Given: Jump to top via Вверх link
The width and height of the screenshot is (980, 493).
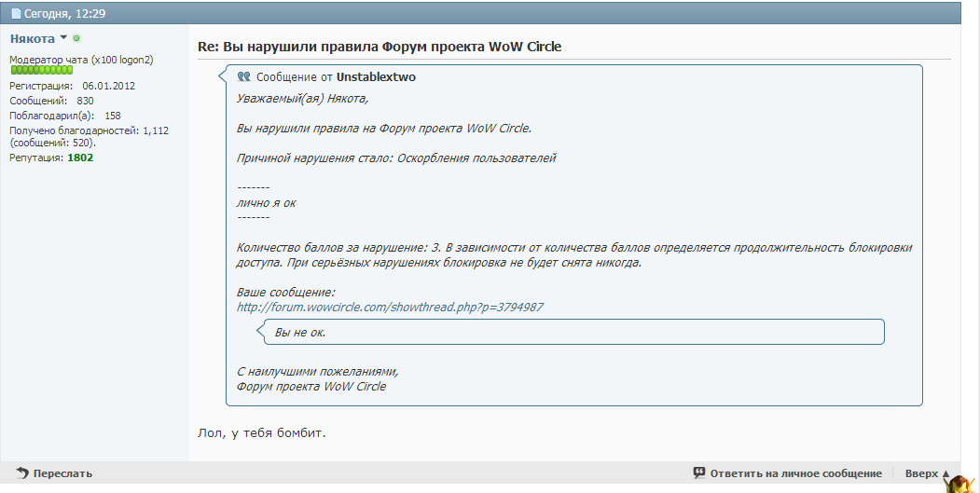Looking at the screenshot, I should pyautogui.click(x=928, y=473).
